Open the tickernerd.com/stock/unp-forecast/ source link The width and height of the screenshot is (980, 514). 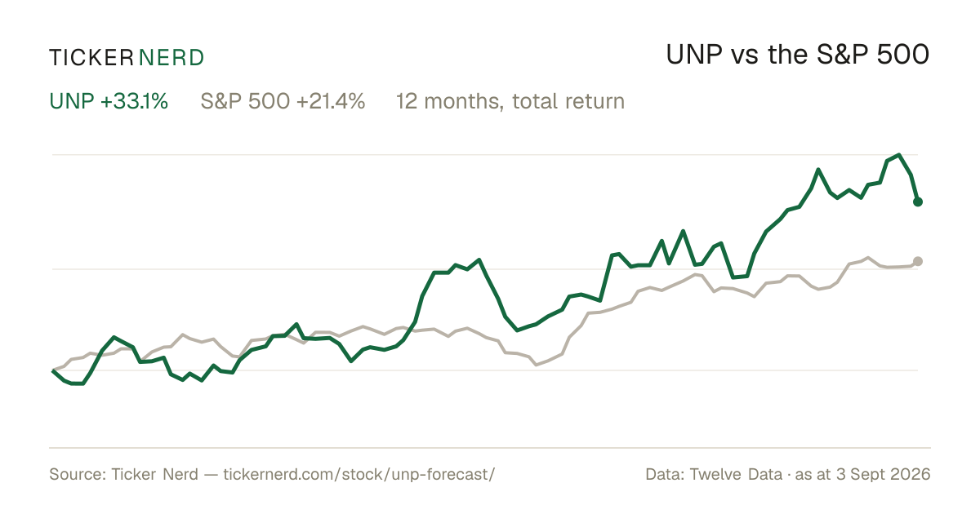point(359,474)
